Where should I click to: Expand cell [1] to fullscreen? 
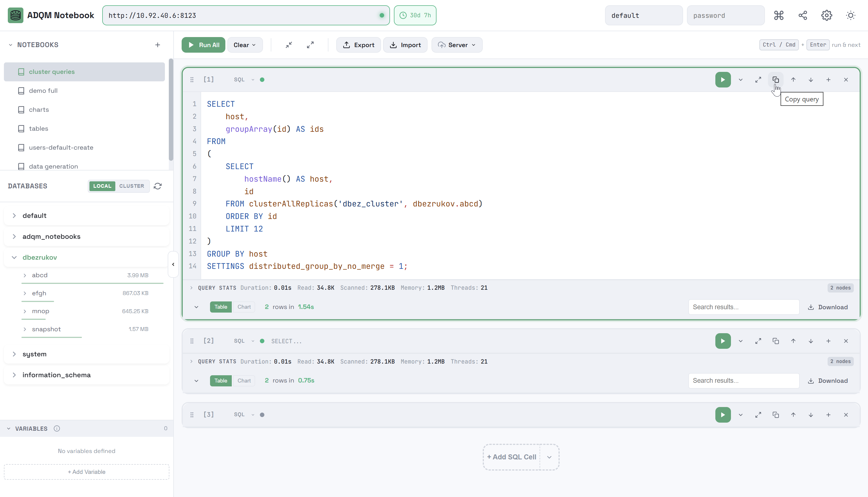758,79
